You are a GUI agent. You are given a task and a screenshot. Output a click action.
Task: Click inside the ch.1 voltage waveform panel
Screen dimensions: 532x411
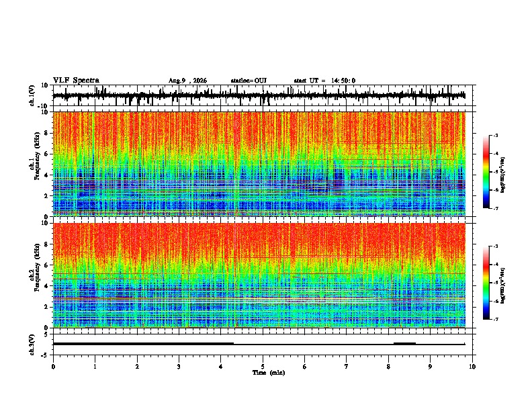262,95
